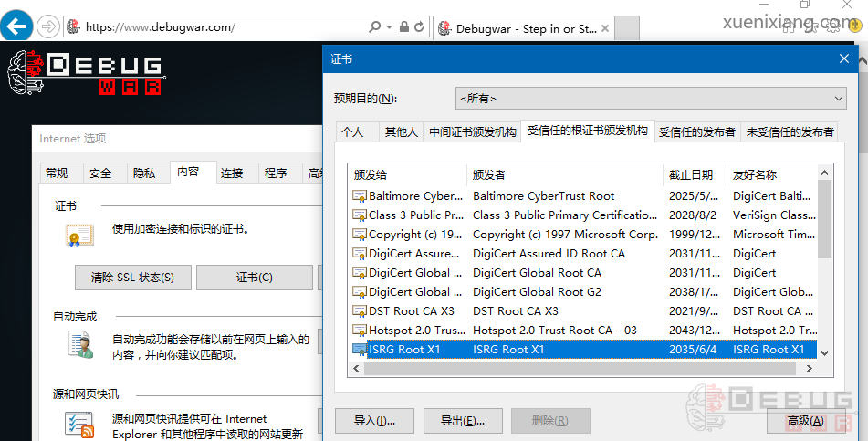This screenshot has height=441, width=868.
Task: Click certificate list horizontal scroll left arrow
Action: (x=356, y=369)
